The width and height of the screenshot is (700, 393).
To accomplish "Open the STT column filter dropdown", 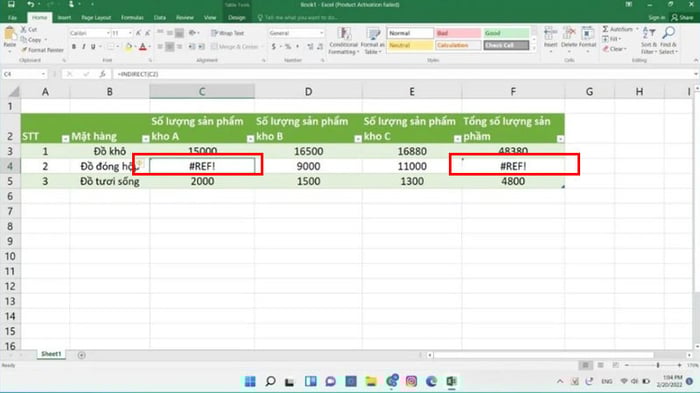I will tap(65, 139).
